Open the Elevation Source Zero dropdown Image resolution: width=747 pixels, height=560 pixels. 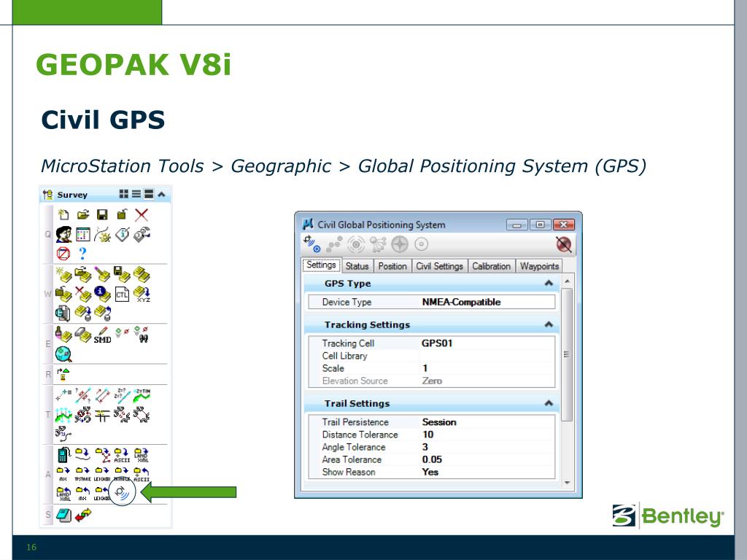click(x=487, y=381)
